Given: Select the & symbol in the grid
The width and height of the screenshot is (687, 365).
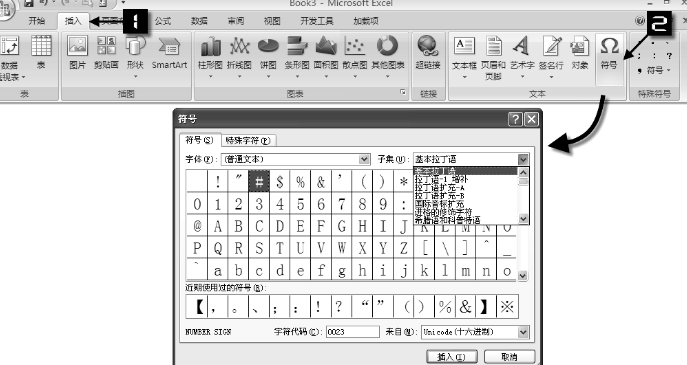Looking at the screenshot, I should 321,181.
